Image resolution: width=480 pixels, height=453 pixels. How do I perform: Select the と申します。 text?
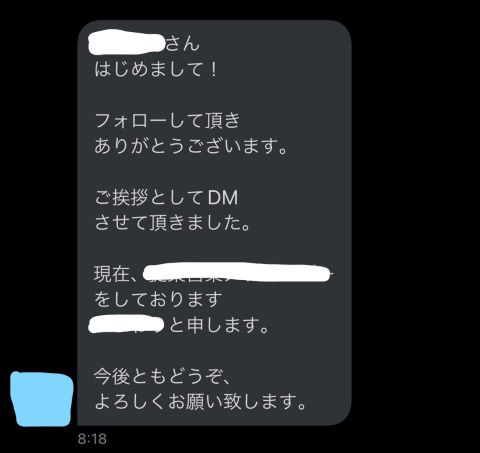click(219, 325)
